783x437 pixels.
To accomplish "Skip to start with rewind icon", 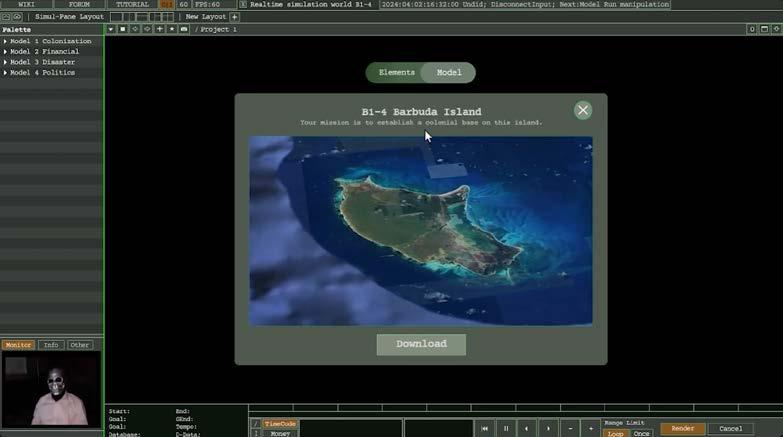I will pos(485,428).
